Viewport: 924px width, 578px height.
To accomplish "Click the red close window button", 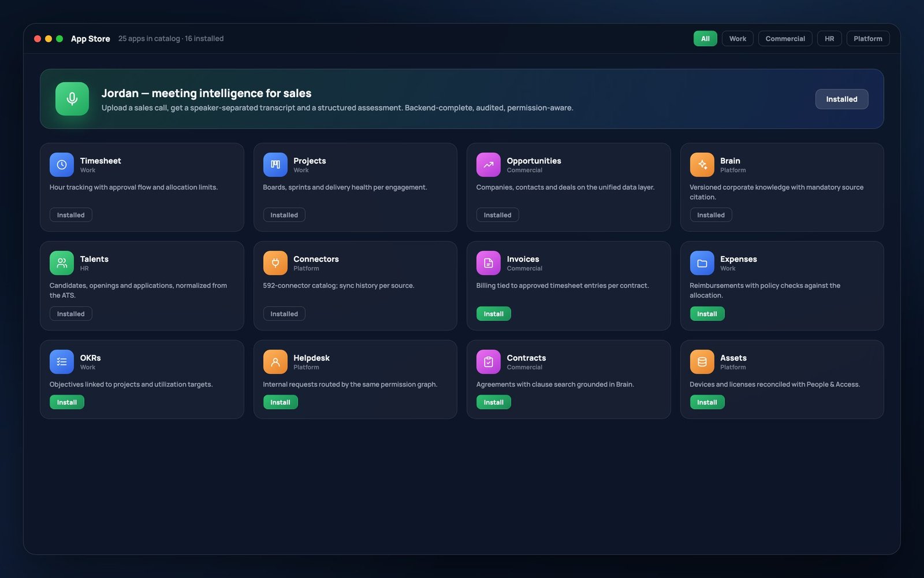I will pyautogui.click(x=38, y=39).
